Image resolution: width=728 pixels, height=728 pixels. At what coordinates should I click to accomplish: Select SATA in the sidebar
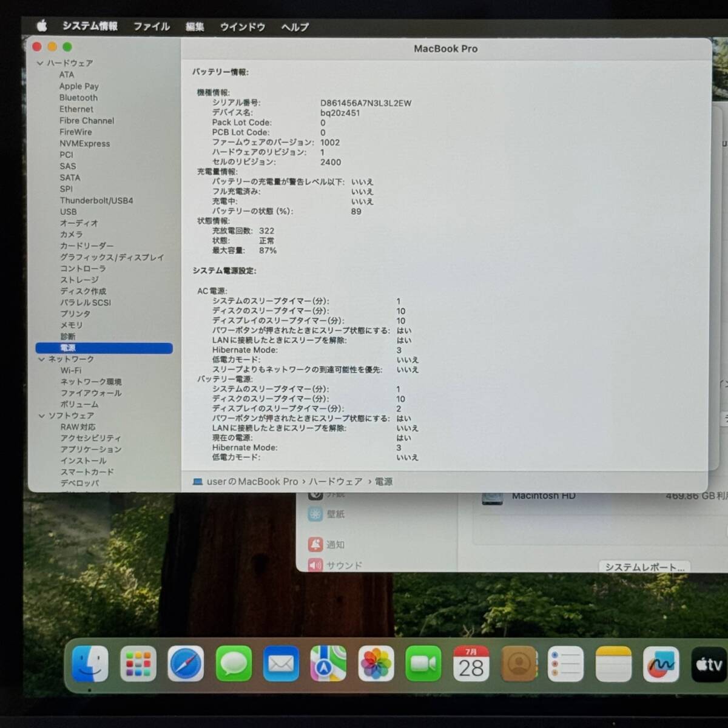coord(70,178)
